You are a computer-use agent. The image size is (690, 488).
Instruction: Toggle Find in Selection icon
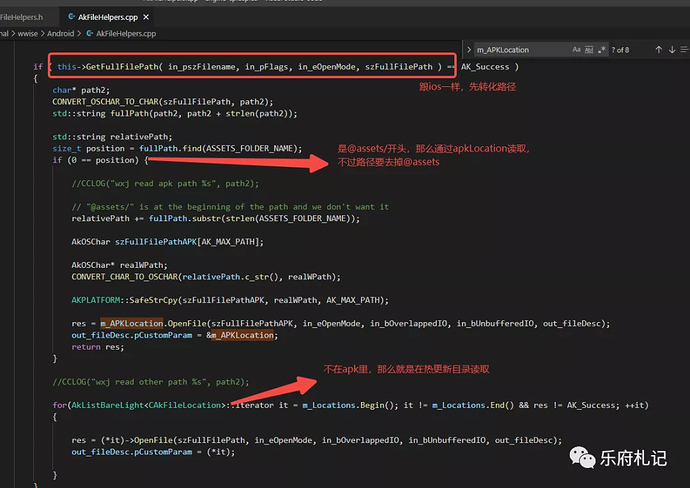pyautogui.click(x=684, y=50)
